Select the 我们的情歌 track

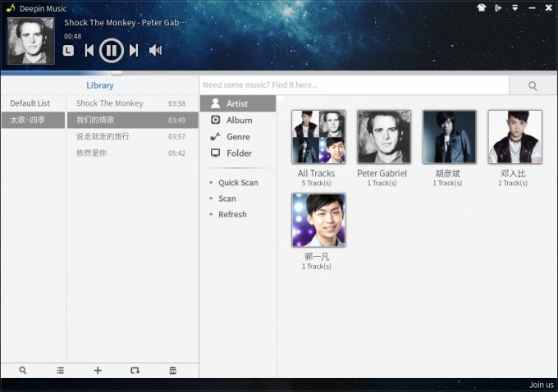[x=132, y=120]
